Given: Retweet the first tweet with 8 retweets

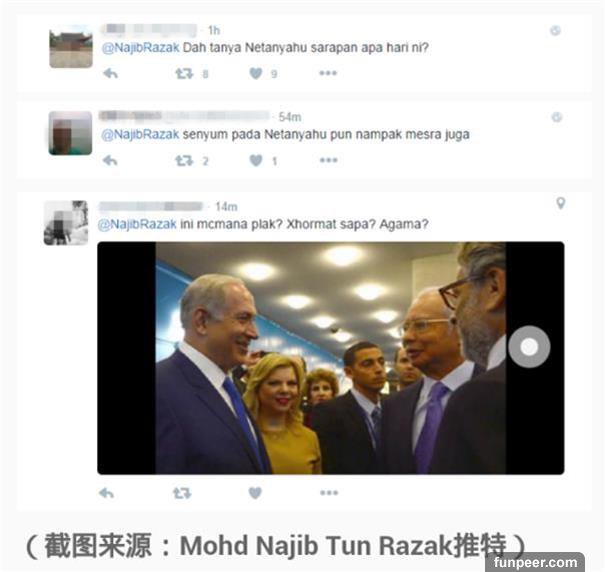Looking at the screenshot, I should click(184, 73).
